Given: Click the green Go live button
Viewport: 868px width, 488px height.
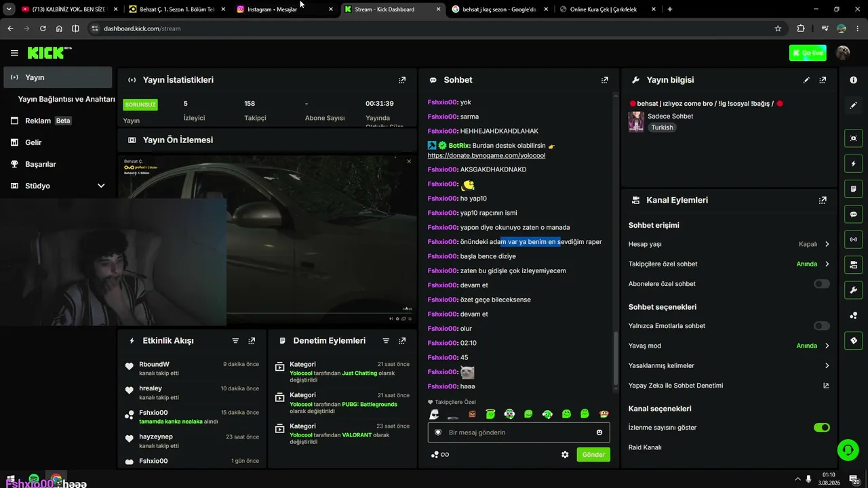Looking at the screenshot, I should coord(808,53).
